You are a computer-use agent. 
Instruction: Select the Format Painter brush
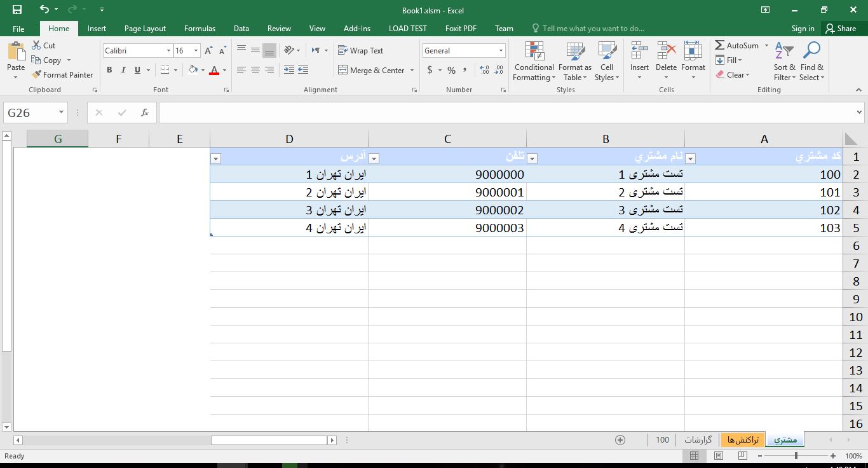36,75
